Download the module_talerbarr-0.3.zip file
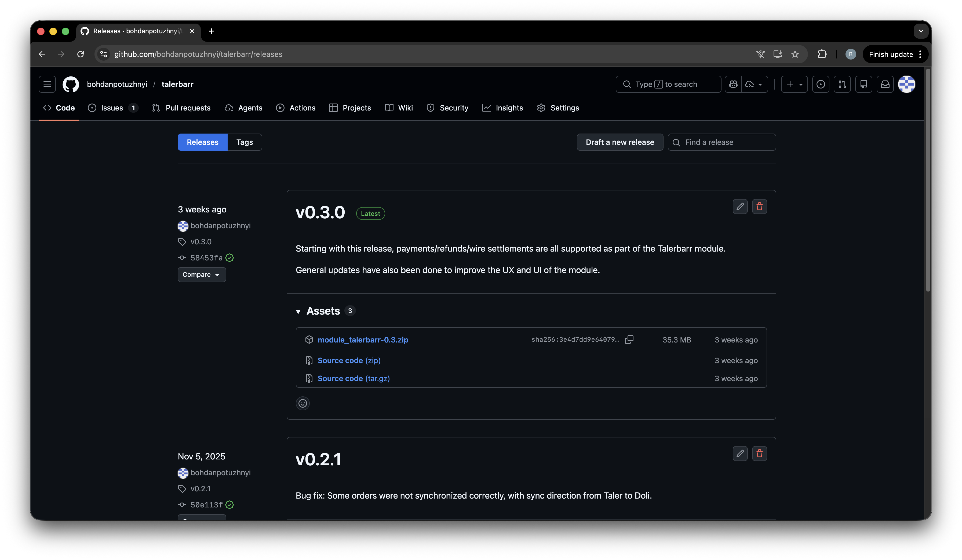Viewport: 962px width, 560px height. (x=363, y=340)
